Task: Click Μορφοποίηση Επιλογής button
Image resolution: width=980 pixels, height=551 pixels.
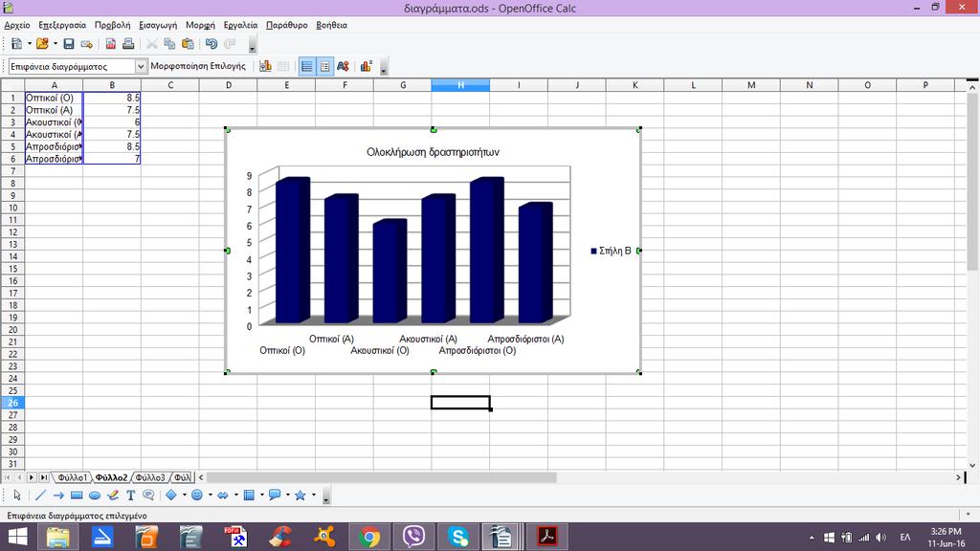Action: tap(198, 66)
